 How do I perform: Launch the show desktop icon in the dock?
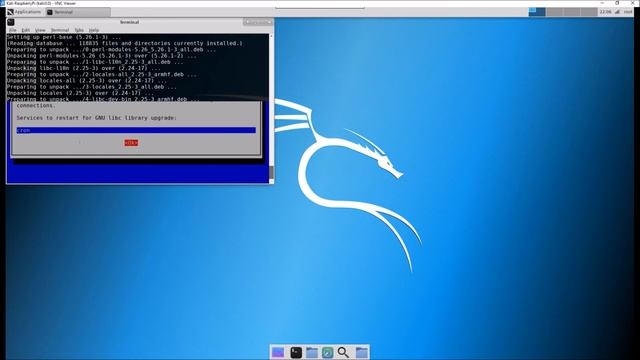[278, 352]
